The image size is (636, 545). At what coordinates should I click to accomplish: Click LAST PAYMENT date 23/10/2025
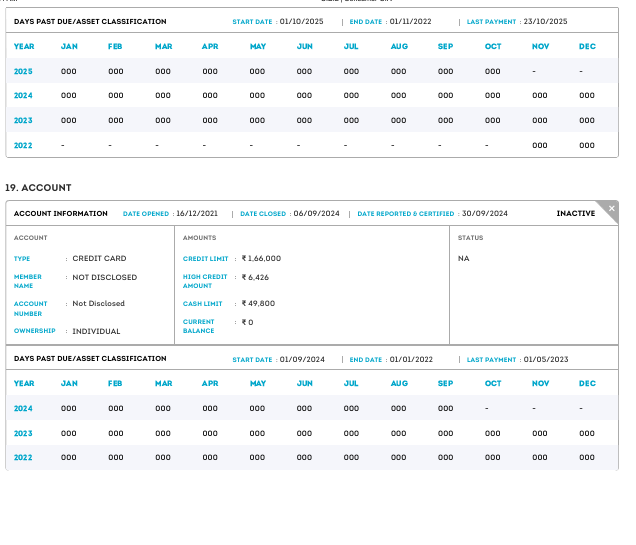545,21
